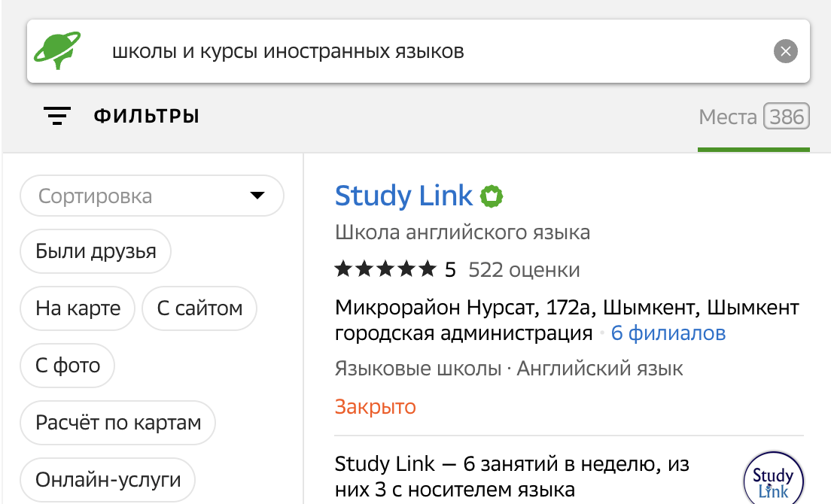Open the Study Link company page
The width and height of the screenshot is (831, 504).
(403, 196)
